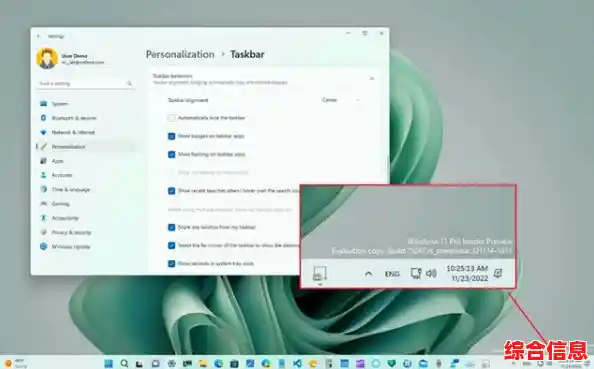Click the Taskbar alignment label
This screenshot has height=369, width=594.
pos(188,100)
